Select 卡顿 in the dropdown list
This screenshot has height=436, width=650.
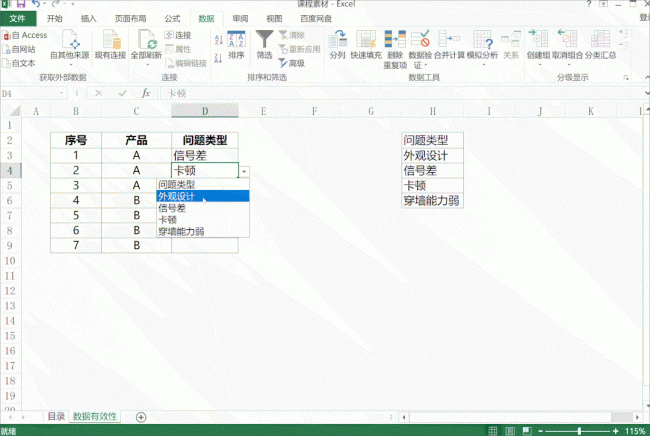(x=203, y=220)
